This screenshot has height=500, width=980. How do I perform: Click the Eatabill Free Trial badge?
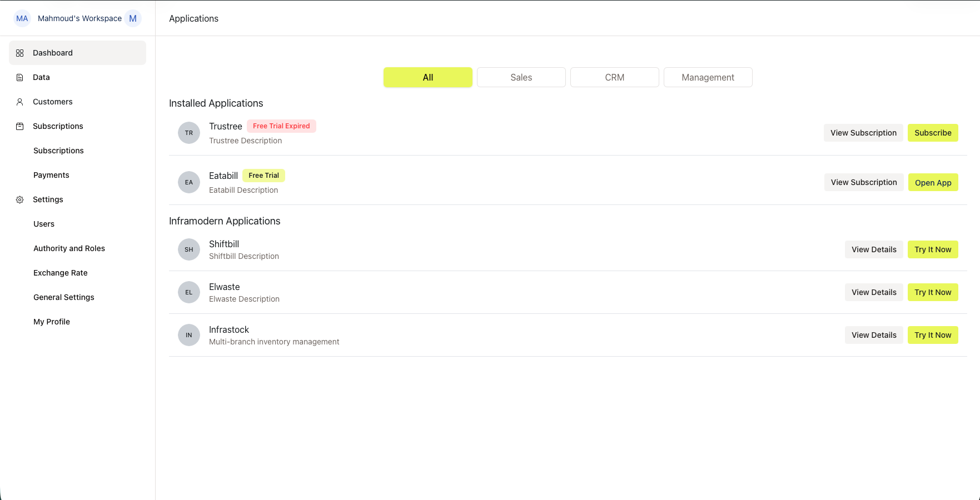263,176
